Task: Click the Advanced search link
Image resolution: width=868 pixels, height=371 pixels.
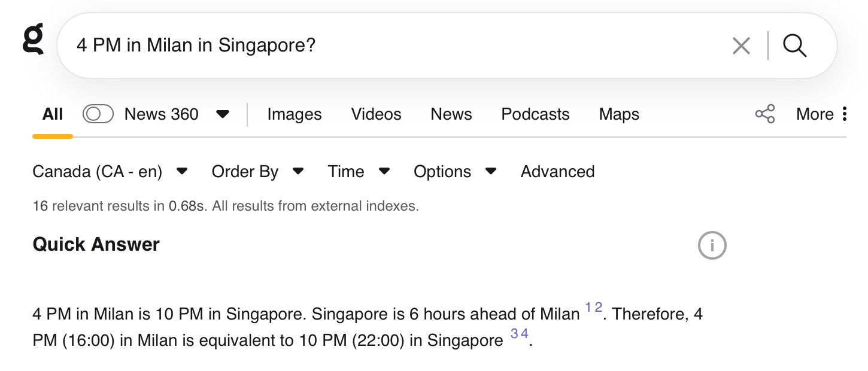Action: (557, 172)
